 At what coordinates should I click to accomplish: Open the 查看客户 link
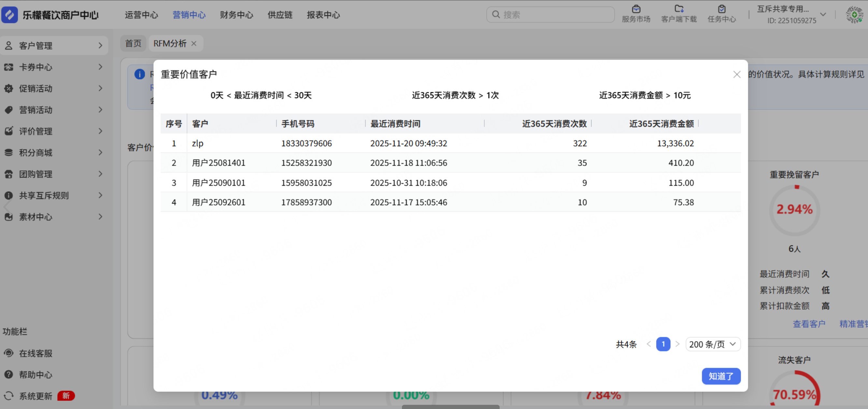click(809, 324)
